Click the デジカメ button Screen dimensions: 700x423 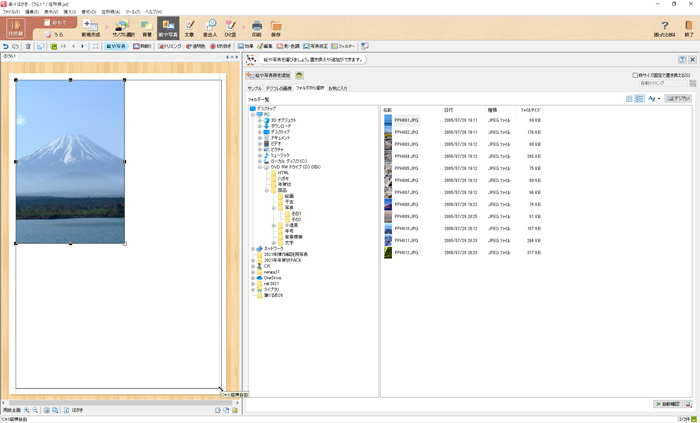[678, 99]
